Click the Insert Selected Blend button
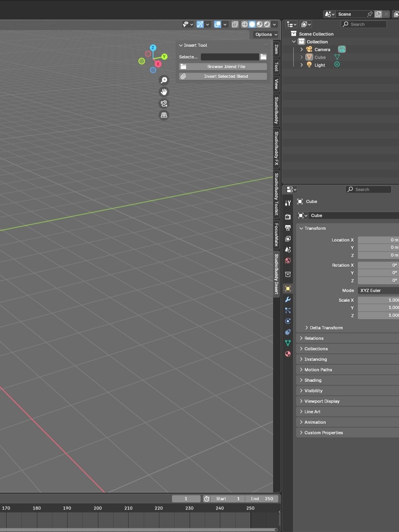This screenshot has height=532, width=399. pos(223,76)
